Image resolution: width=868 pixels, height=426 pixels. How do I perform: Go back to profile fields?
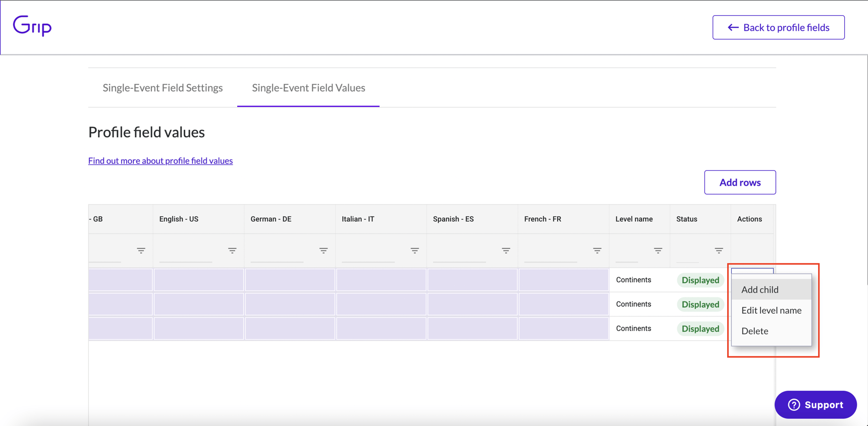(x=778, y=27)
